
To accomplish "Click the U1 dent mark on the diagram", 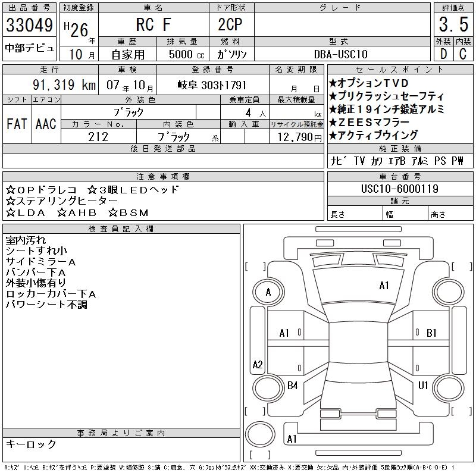I will 423,386.
